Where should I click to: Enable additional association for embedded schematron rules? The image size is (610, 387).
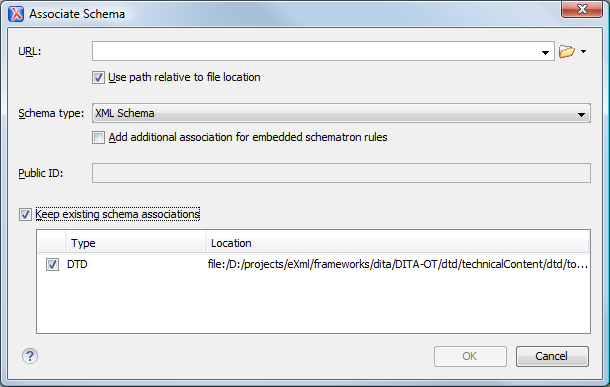[x=98, y=137]
